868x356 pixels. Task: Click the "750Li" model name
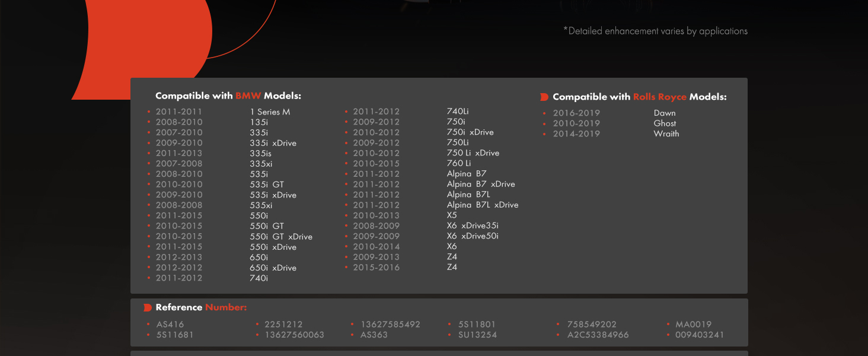(458, 142)
